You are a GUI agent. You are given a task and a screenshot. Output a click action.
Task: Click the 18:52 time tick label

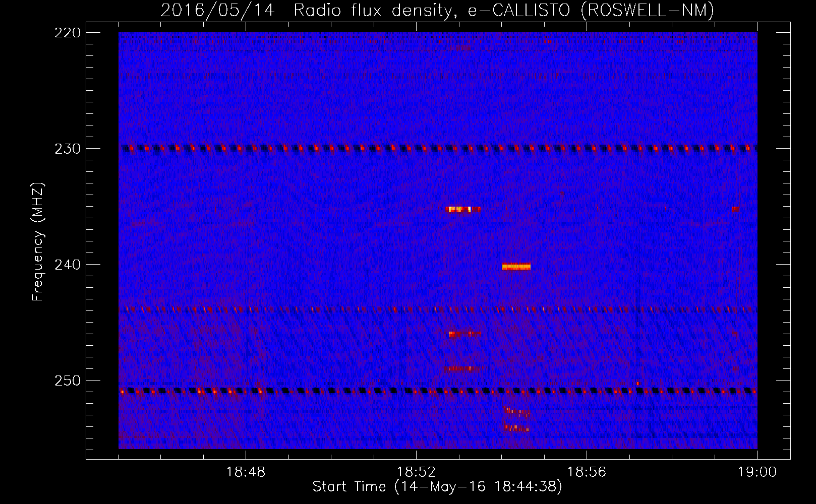(x=416, y=472)
